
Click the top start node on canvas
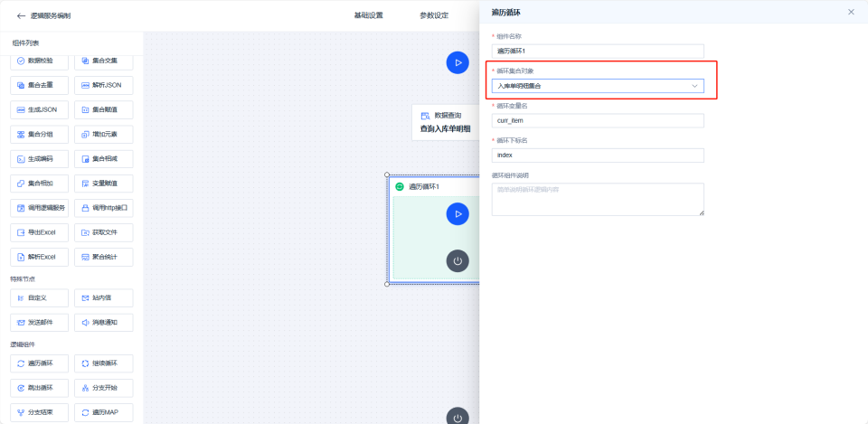point(458,62)
